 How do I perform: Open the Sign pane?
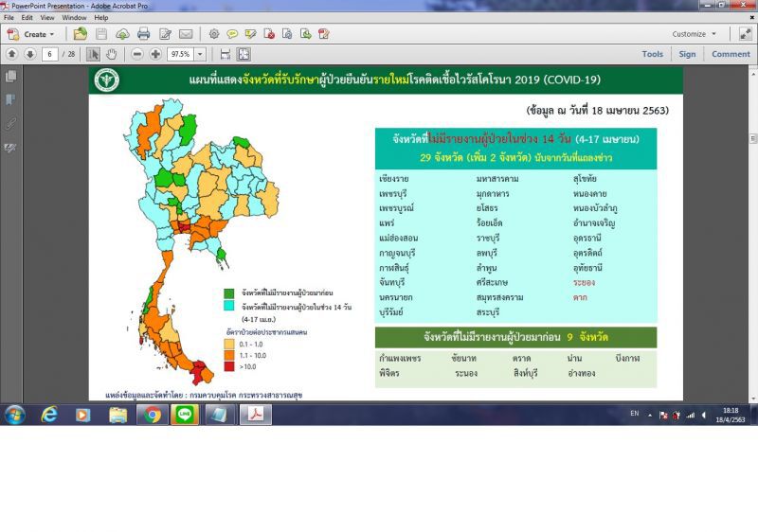tap(687, 54)
